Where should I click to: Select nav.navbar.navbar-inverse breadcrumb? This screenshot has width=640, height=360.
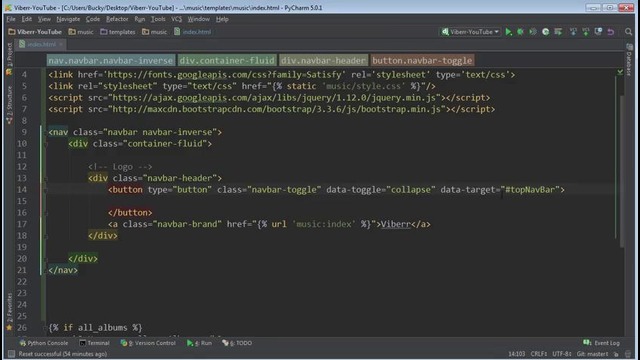click(111, 60)
